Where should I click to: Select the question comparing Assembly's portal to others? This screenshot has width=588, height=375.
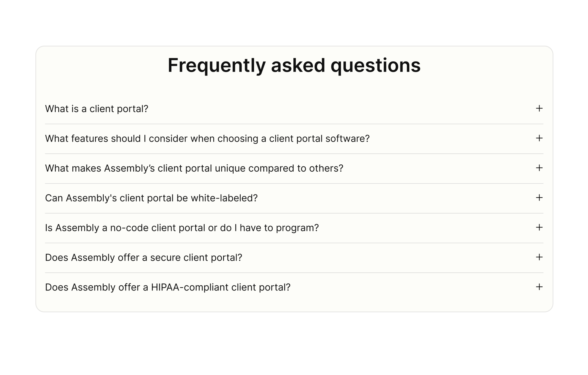coord(194,168)
